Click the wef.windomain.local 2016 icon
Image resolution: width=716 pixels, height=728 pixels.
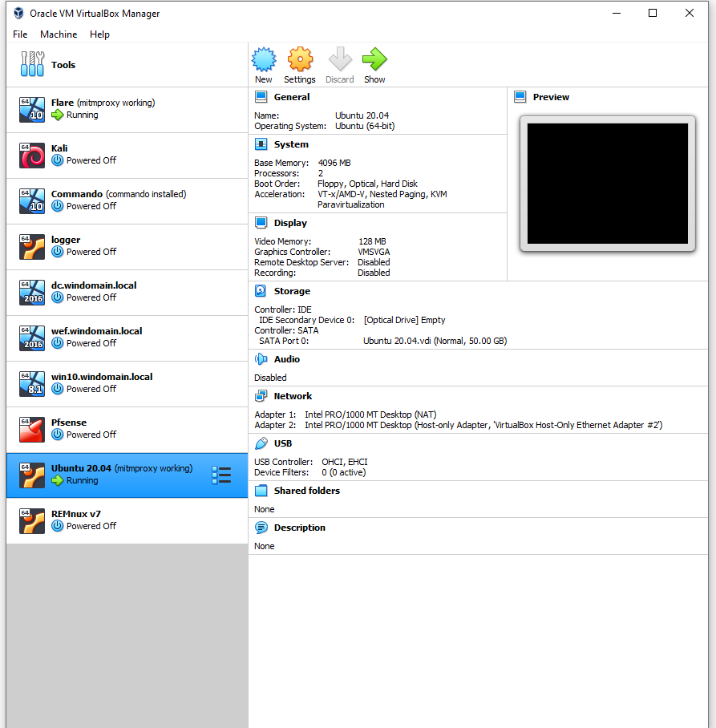(32, 338)
